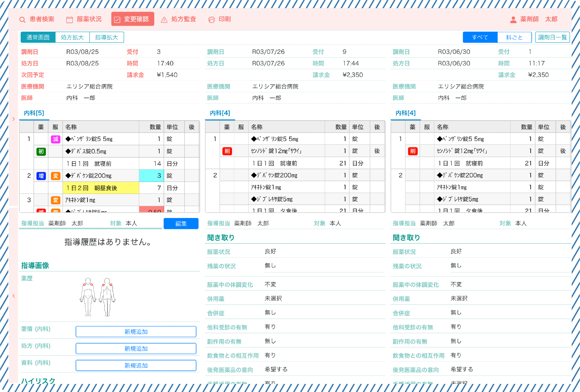Select 変更確認 checkmark button
Viewport: 580px width, 392px height.
coord(133,19)
